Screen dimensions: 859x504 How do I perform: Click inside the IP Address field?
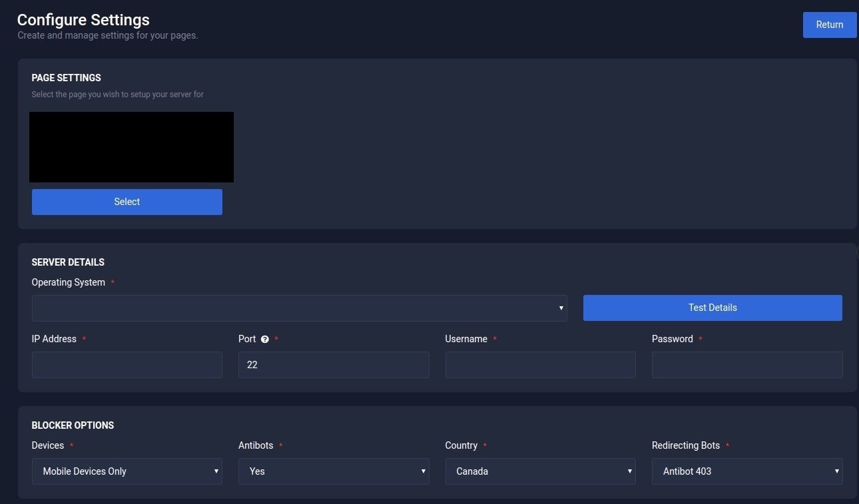[127, 364]
